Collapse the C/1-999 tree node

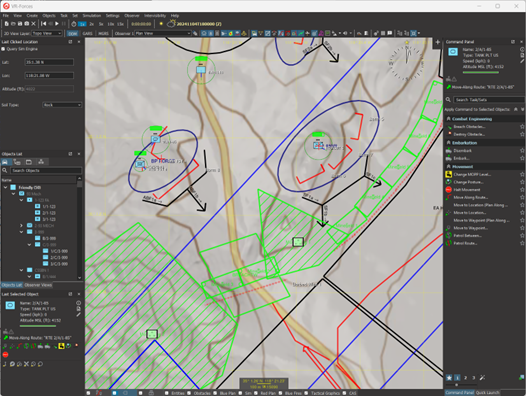[30, 245]
